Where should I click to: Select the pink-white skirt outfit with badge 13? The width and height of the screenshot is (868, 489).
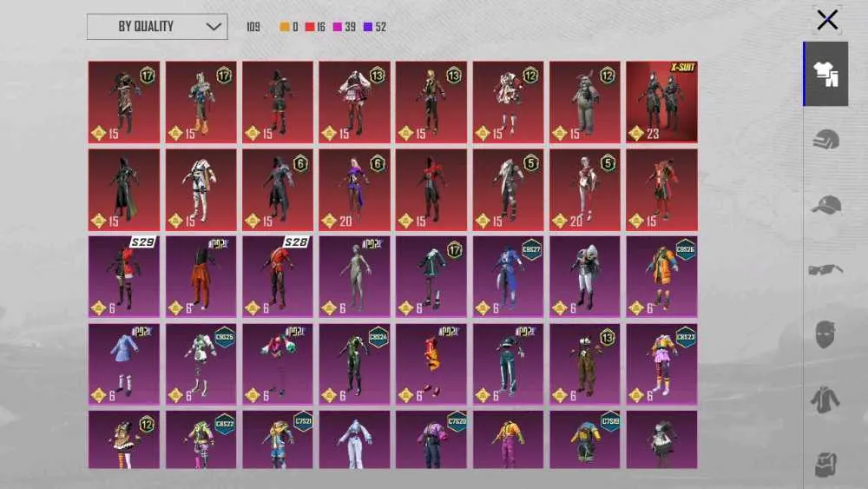pyautogui.click(x=354, y=102)
